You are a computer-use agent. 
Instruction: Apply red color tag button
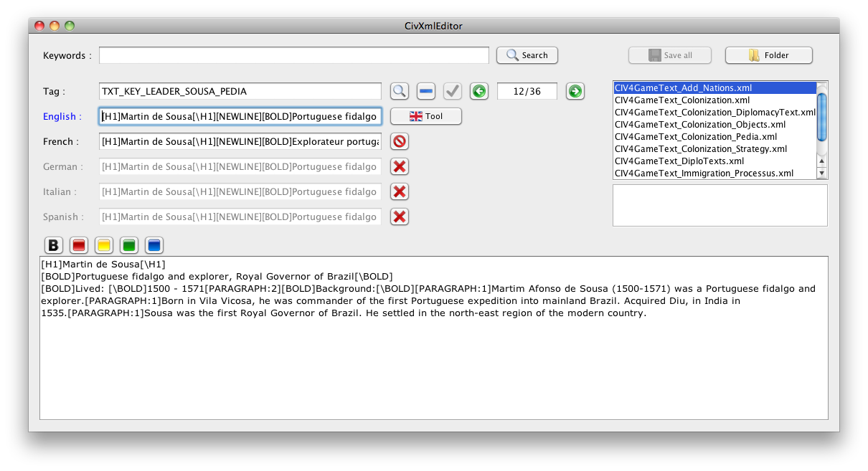[x=79, y=245]
